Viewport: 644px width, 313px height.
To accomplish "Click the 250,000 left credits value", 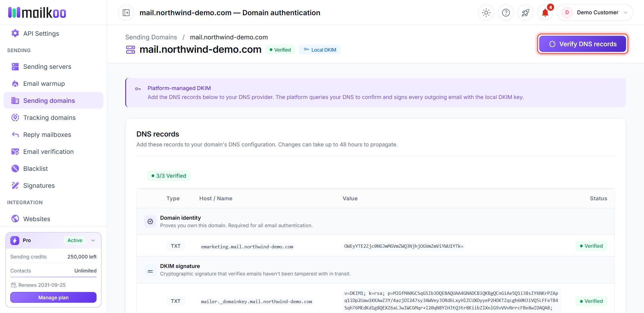I will [82, 257].
